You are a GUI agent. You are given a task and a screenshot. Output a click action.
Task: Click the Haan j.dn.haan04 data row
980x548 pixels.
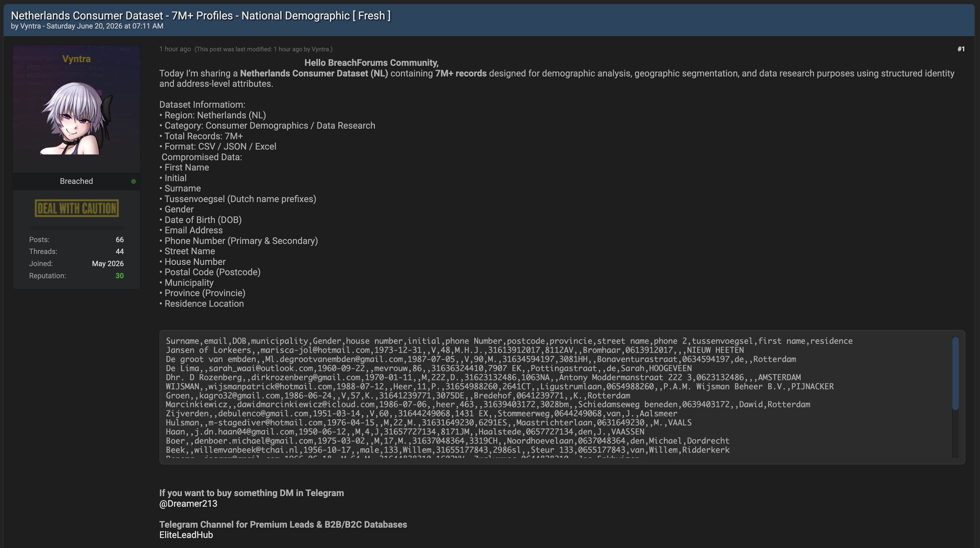[x=405, y=432]
